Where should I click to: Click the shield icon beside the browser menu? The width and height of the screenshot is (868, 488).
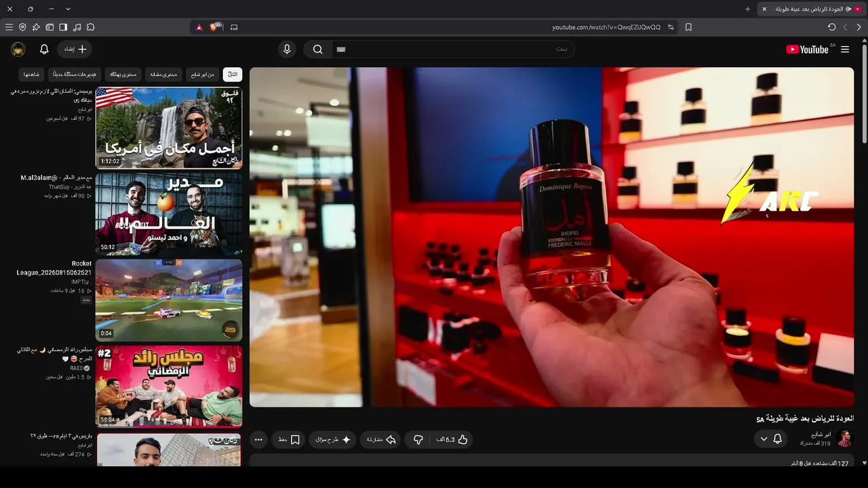(22, 27)
